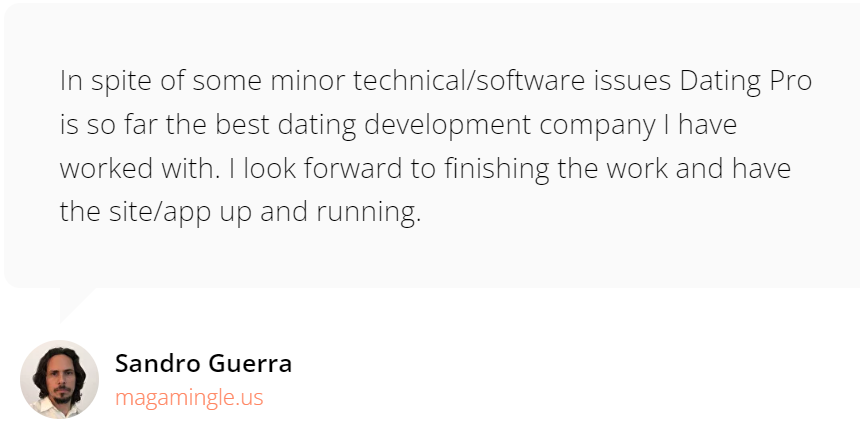Click "and have" ending the third line
Screen dimensions: 860x433
pos(740,168)
